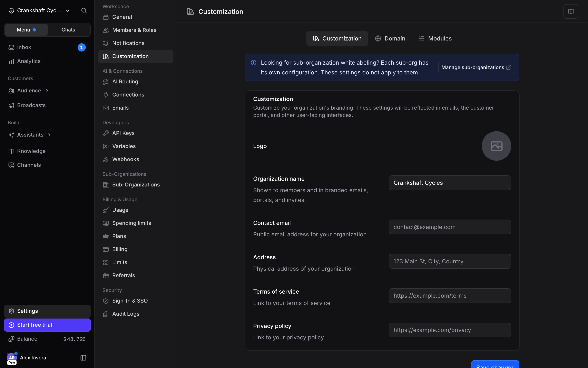Expand the Audience submenu chevron
Viewport: 588px width, 368px height.
click(47, 91)
